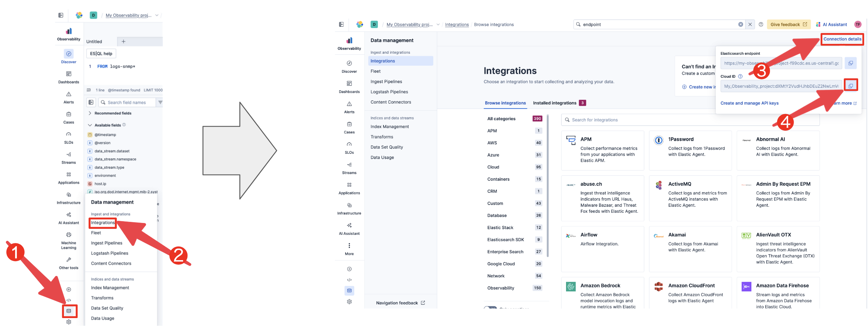Click the Give feedback button

coord(789,24)
